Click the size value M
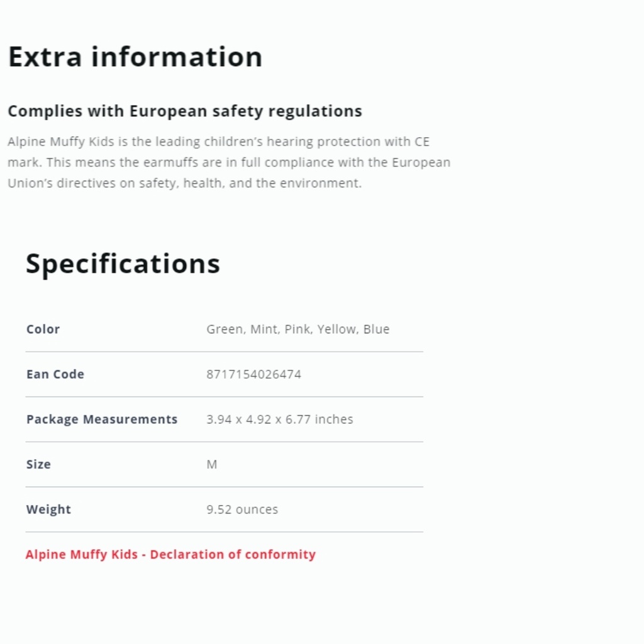644x644 pixels. point(212,465)
